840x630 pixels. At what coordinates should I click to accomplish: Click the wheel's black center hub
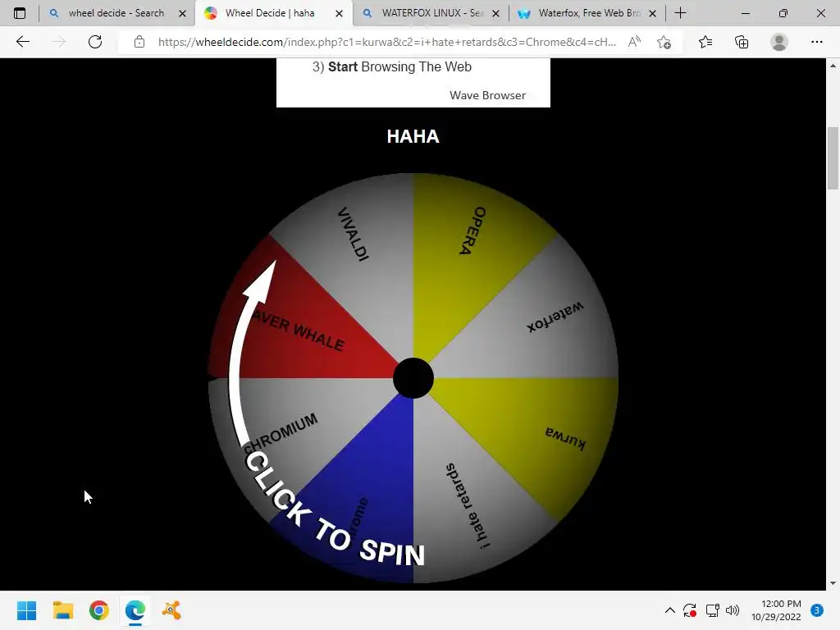413,378
